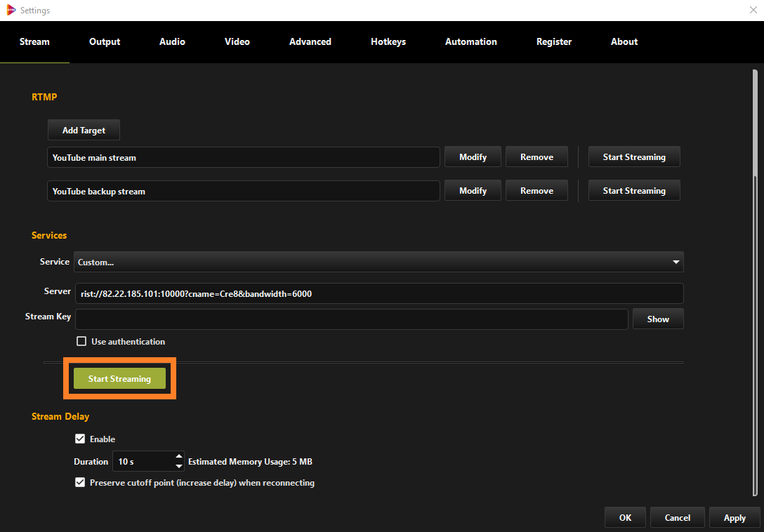Click the Stream Key input field
This screenshot has width=764, height=532.
pos(351,318)
